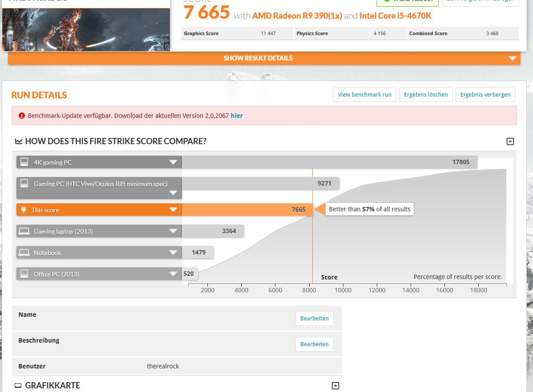Click the Intel Core i5-4670K link

tap(396, 16)
